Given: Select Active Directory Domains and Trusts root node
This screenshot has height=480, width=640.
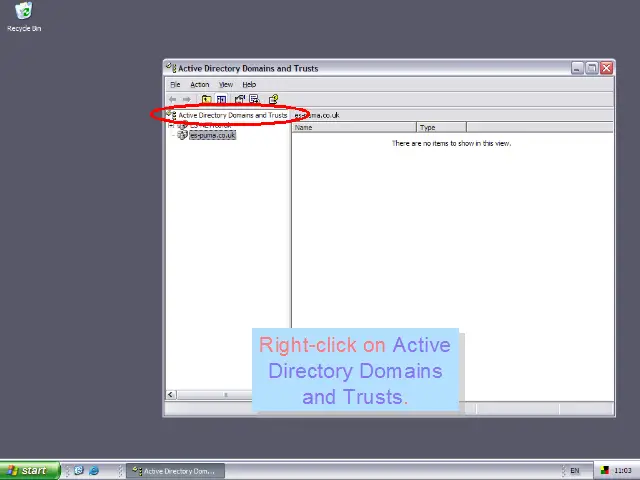Looking at the screenshot, I should (x=233, y=115).
